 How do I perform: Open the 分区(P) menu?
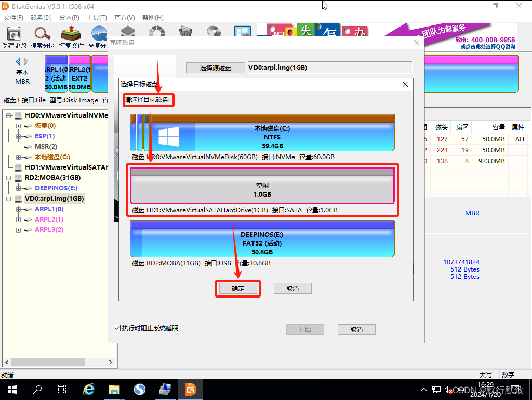pos(69,18)
